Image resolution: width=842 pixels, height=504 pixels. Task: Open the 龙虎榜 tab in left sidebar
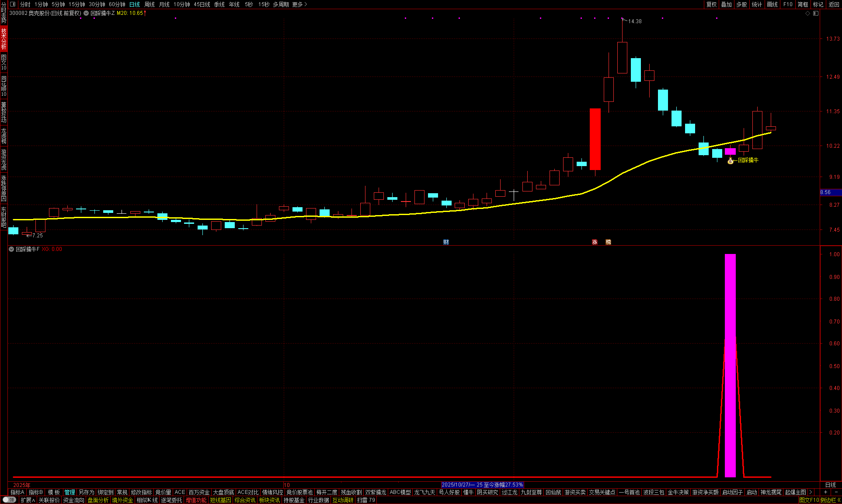[x=3, y=136]
